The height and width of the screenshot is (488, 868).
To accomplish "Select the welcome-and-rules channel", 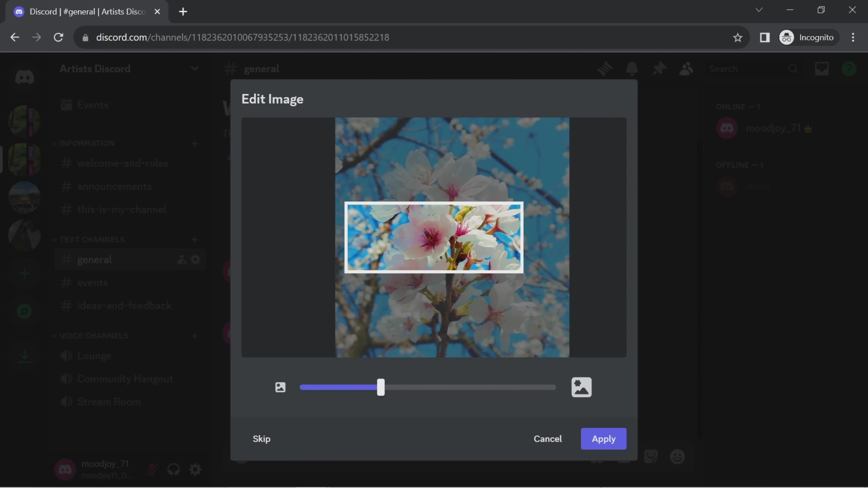I will pyautogui.click(x=123, y=163).
